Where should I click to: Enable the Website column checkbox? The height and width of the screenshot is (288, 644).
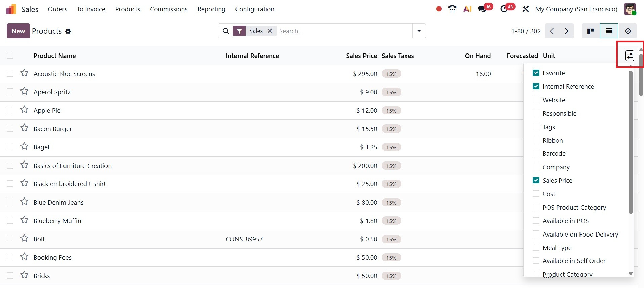coord(536,100)
